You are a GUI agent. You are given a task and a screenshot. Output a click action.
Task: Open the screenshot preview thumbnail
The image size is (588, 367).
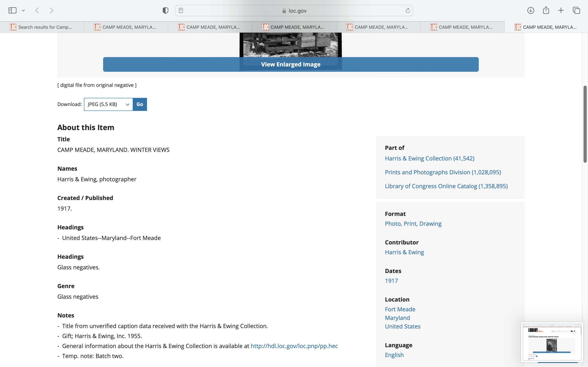coord(551,342)
